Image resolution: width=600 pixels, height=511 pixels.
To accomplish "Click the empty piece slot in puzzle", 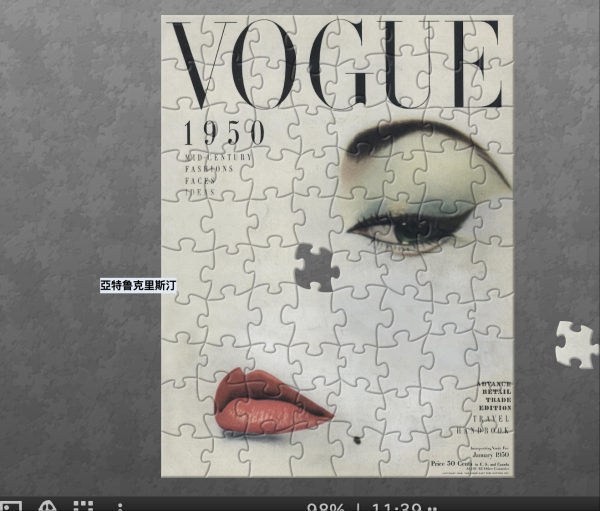I will 317,267.
